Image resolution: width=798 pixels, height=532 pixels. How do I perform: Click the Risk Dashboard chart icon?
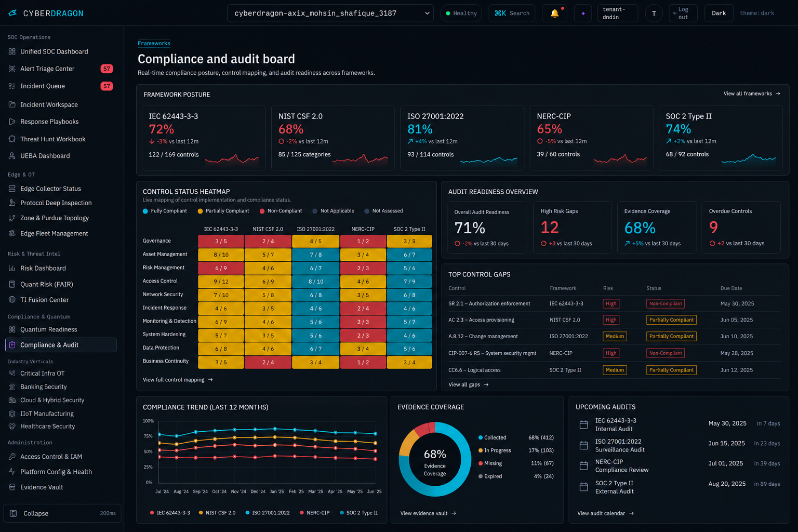click(x=12, y=268)
